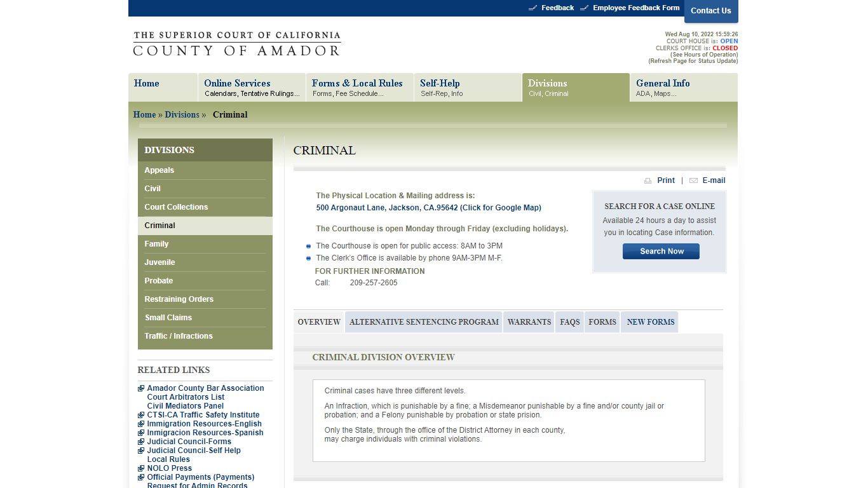Switch to the Forms tab

602,322
